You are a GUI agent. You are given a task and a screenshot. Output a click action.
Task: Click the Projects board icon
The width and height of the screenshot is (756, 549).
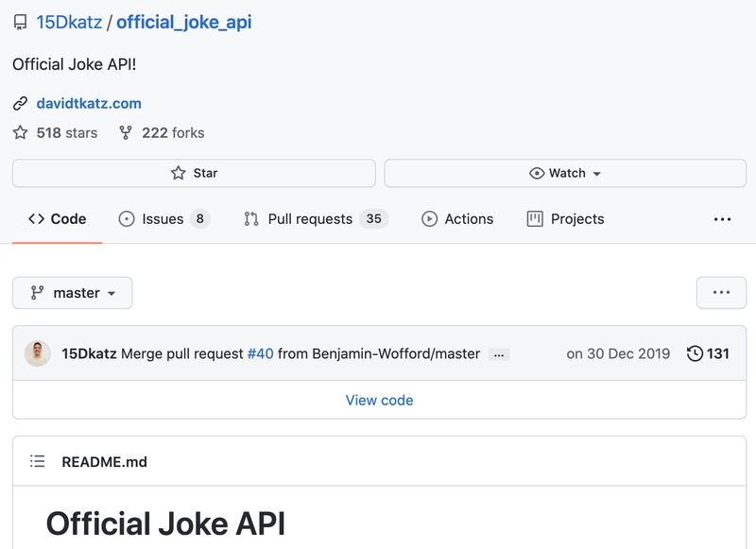pos(535,219)
